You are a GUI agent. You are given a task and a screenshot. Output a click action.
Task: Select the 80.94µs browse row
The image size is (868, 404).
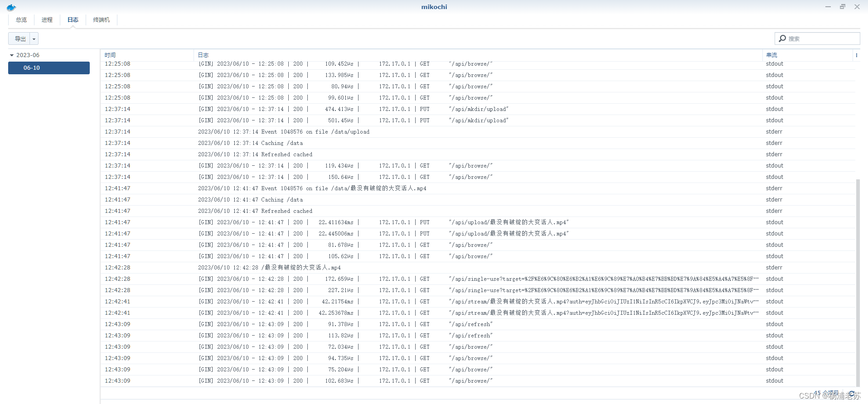click(478, 87)
